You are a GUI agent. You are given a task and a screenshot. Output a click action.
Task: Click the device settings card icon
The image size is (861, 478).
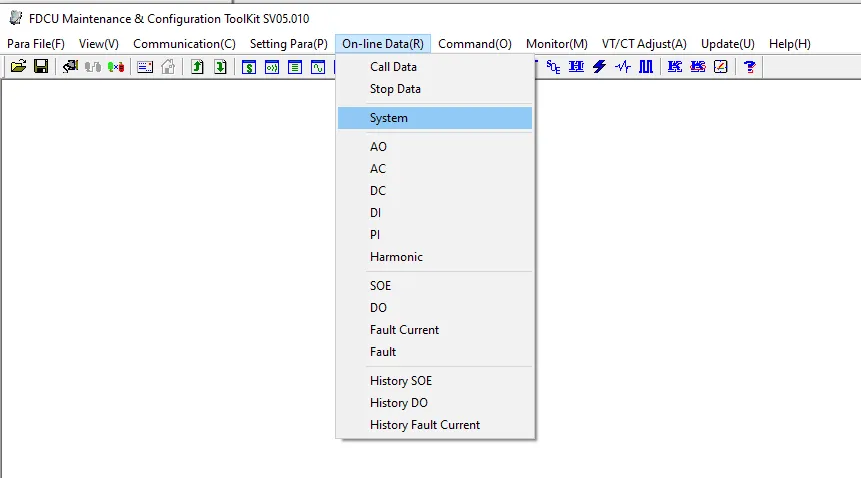[x=145, y=67]
